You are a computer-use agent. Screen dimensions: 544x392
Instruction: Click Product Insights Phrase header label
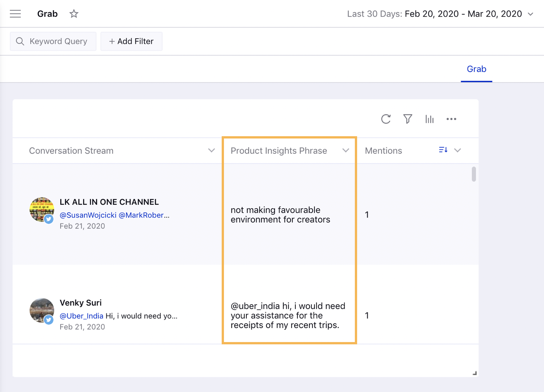pos(279,151)
